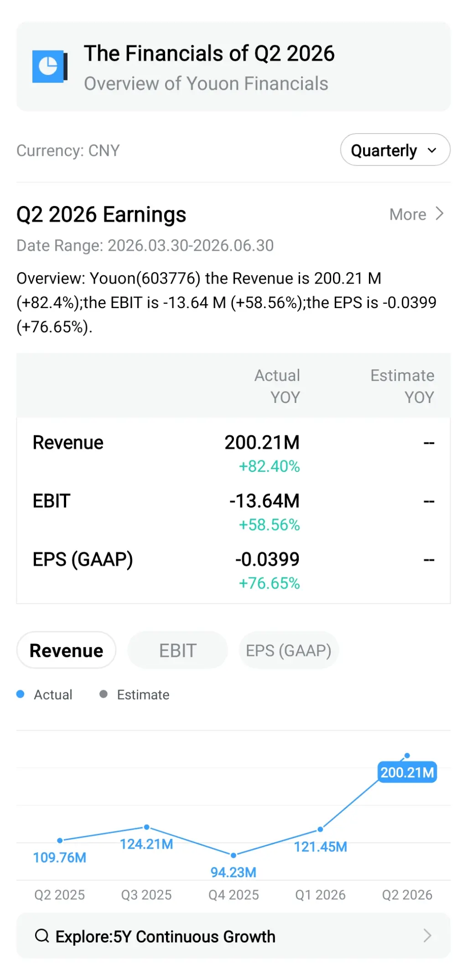Open the Quarterly period dropdown
Image resolution: width=467 pixels, height=980 pixels.
[395, 150]
